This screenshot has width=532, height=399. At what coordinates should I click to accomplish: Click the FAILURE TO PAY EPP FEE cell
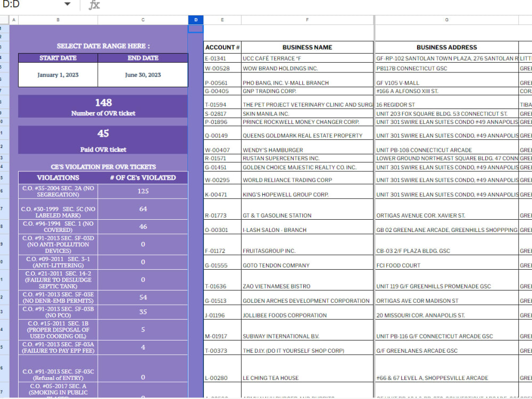pos(58,347)
